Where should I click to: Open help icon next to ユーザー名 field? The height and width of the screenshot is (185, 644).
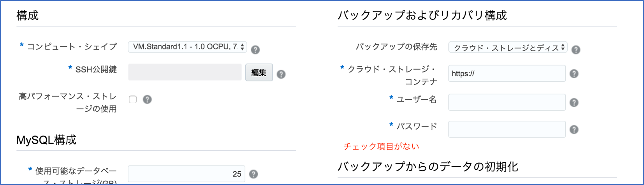click(x=574, y=102)
